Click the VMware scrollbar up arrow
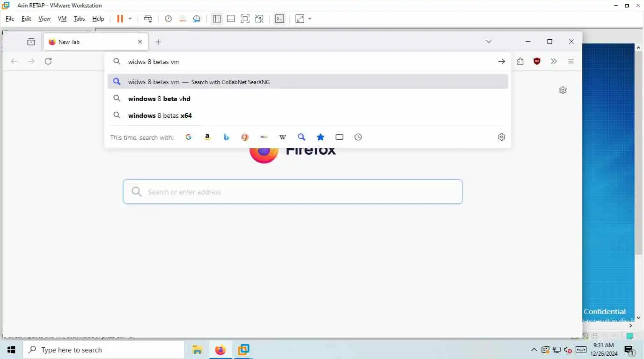 tap(638, 47)
